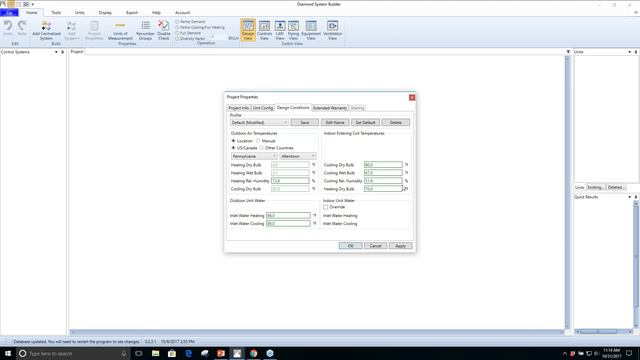
Task: Open the Export ribbon tab
Action: (x=132, y=13)
